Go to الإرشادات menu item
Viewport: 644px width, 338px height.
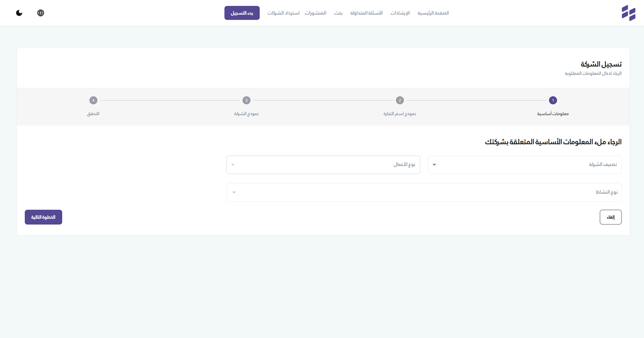pos(400,13)
